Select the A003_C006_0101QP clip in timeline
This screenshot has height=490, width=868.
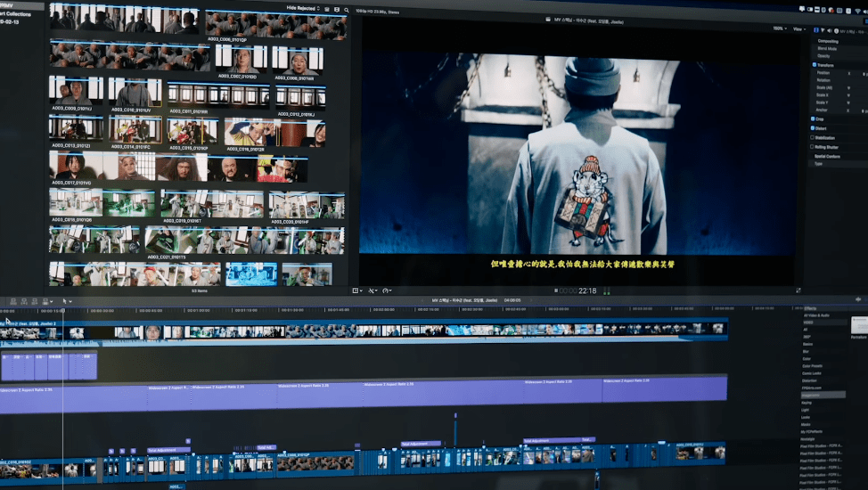[315, 462]
